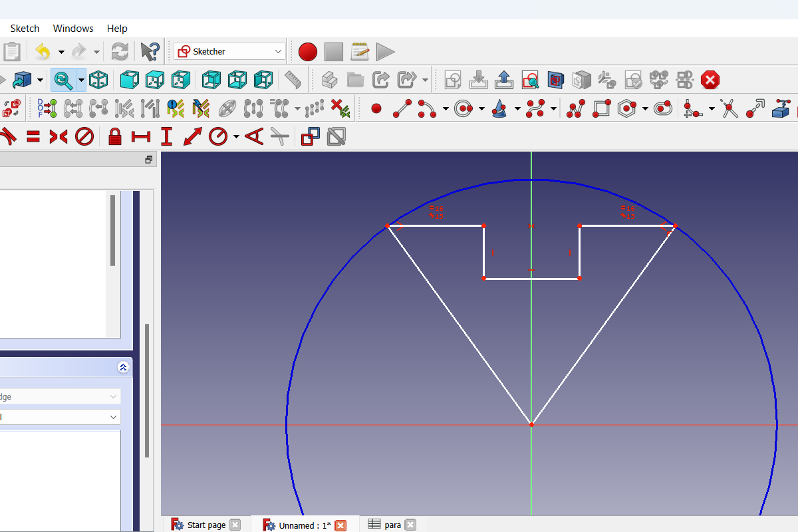Open the Sketch menu
The height and width of the screenshot is (532, 798).
point(25,28)
